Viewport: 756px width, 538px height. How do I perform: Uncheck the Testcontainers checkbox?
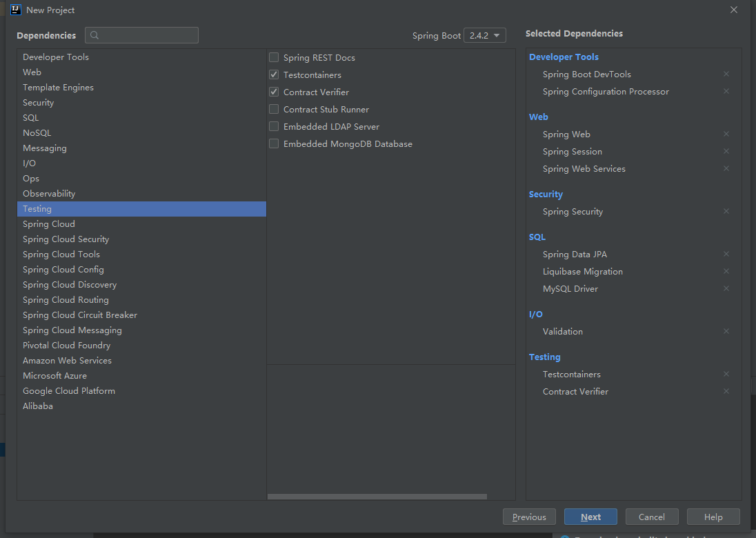[274, 74]
